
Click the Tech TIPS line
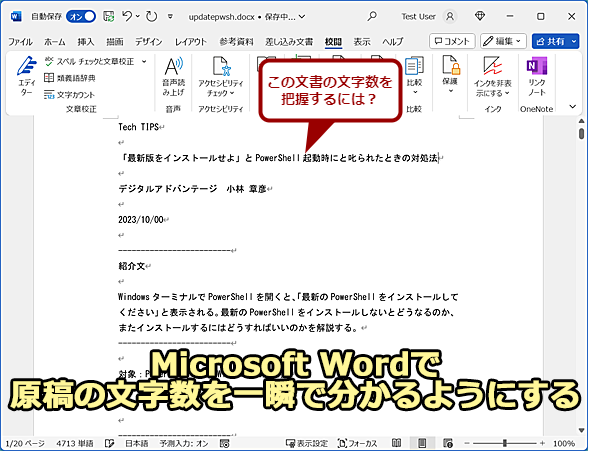pyautogui.click(x=139, y=127)
